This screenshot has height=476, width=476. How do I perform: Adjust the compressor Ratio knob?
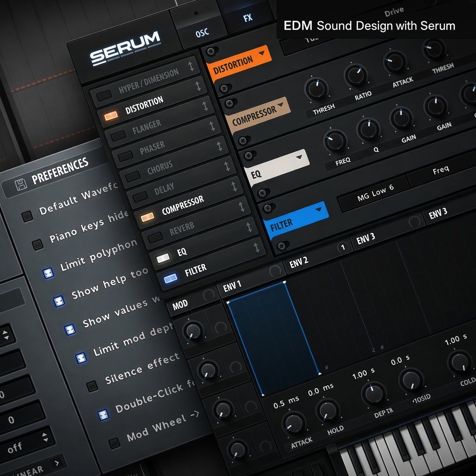[x=356, y=75]
